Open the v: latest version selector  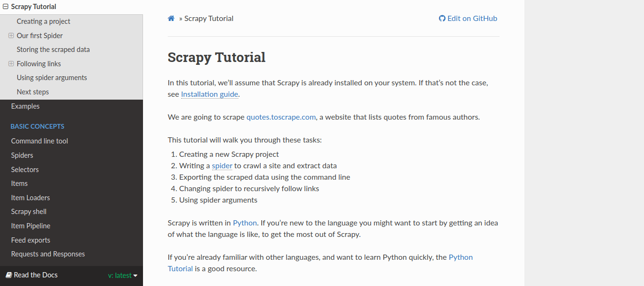click(123, 275)
